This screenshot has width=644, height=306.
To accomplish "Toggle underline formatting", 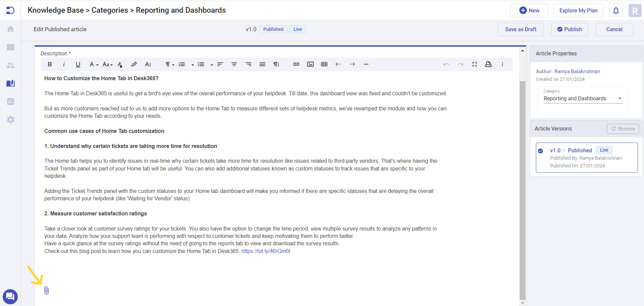I will click(x=78, y=64).
